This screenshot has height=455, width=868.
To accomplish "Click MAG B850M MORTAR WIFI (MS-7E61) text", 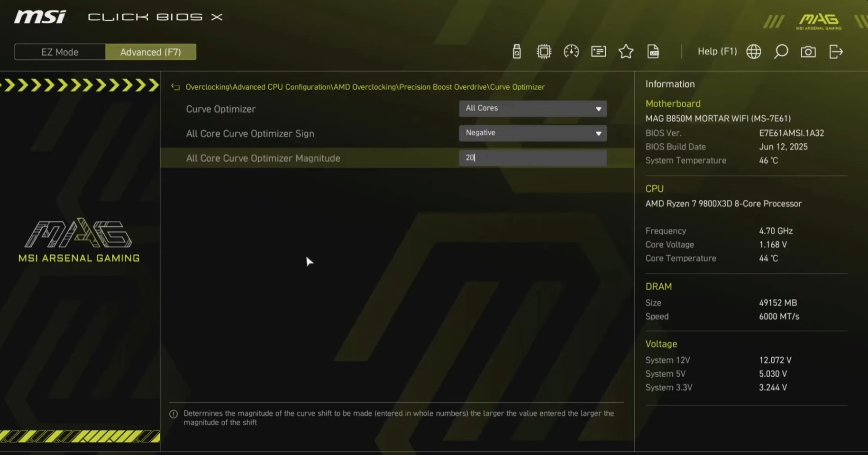I will tap(718, 119).
